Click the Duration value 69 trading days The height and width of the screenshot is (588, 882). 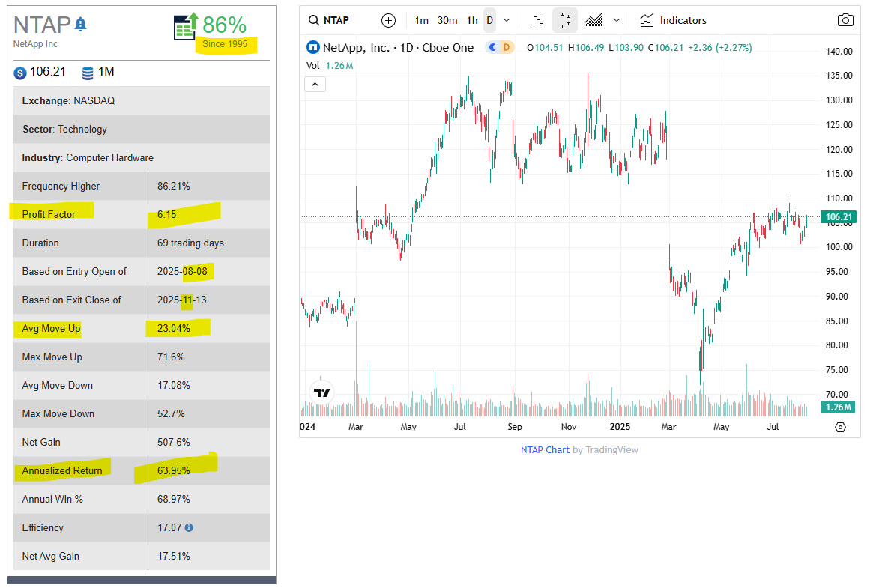(x=190, y=243)
